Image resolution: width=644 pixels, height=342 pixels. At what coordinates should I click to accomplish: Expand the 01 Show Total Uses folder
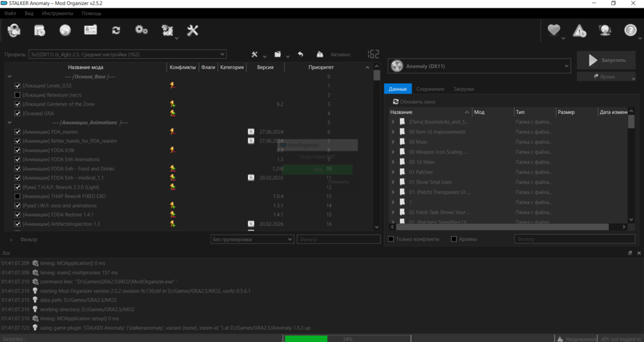pos(393,182)
